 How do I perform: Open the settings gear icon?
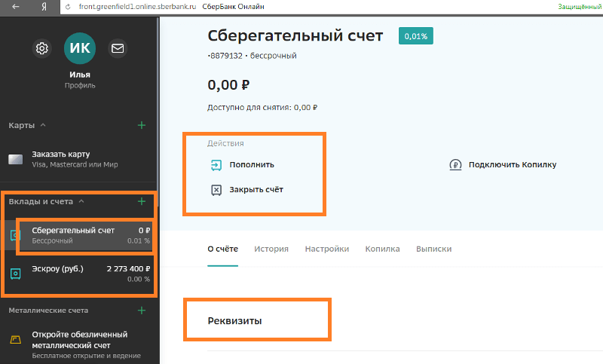[x=42, y=48]
